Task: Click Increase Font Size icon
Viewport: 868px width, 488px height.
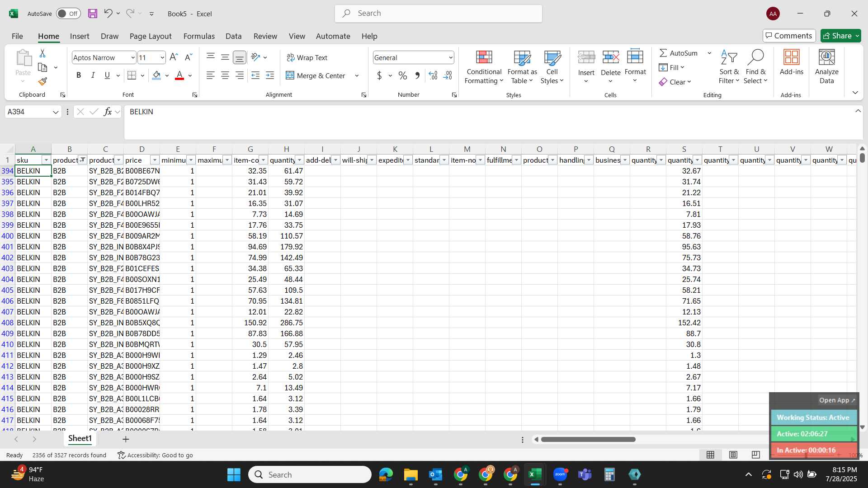Action: pyautogui.click(x=174, y=57)
